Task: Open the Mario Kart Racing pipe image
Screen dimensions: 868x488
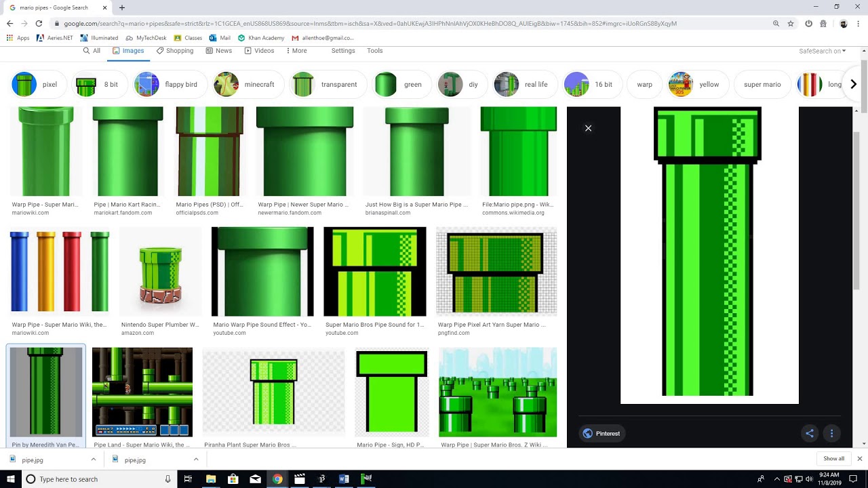Action: pyautogui.click(x=127, y=151)
